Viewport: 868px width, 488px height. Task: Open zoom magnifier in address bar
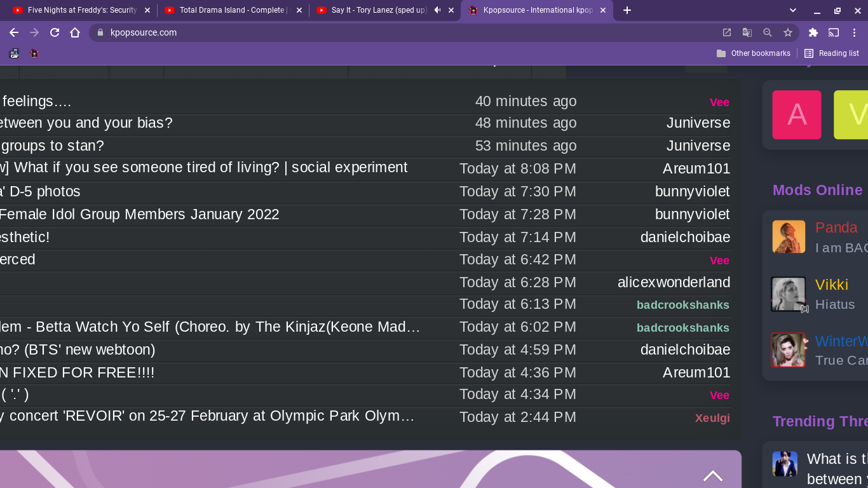pos(768,32)
